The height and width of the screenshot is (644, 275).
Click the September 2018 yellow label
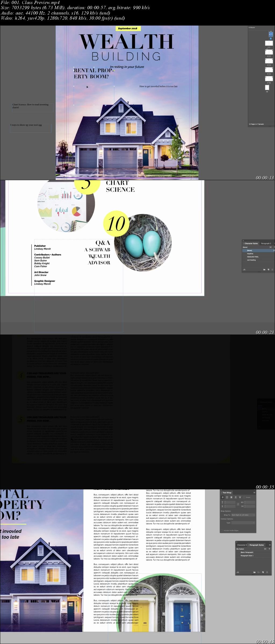128,28
